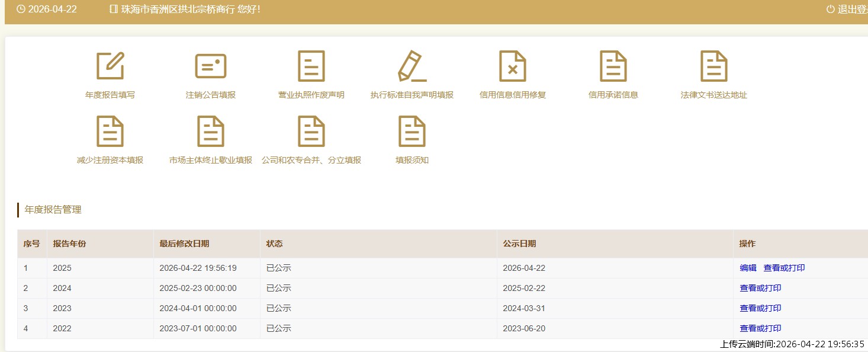
Task: Click the 公示日期 column header
Action: (x=519, y=244)
